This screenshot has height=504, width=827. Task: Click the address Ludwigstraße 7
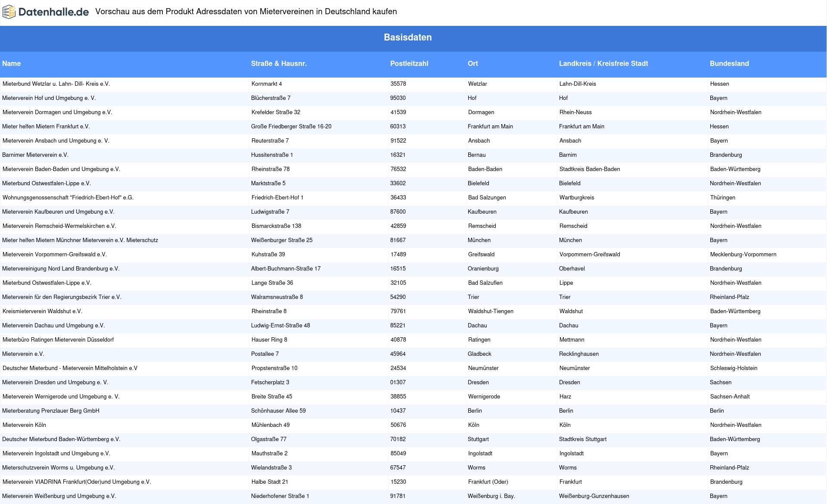click(270, 212)
